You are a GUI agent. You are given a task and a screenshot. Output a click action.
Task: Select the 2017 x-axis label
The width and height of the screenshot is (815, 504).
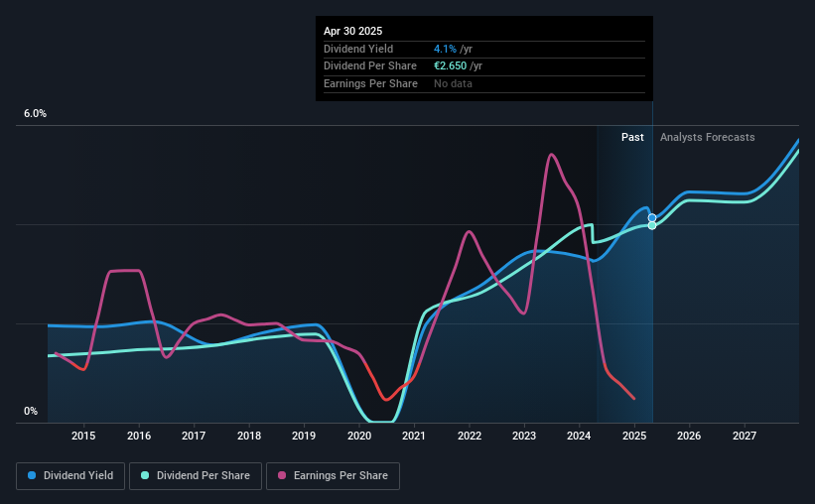194,436
